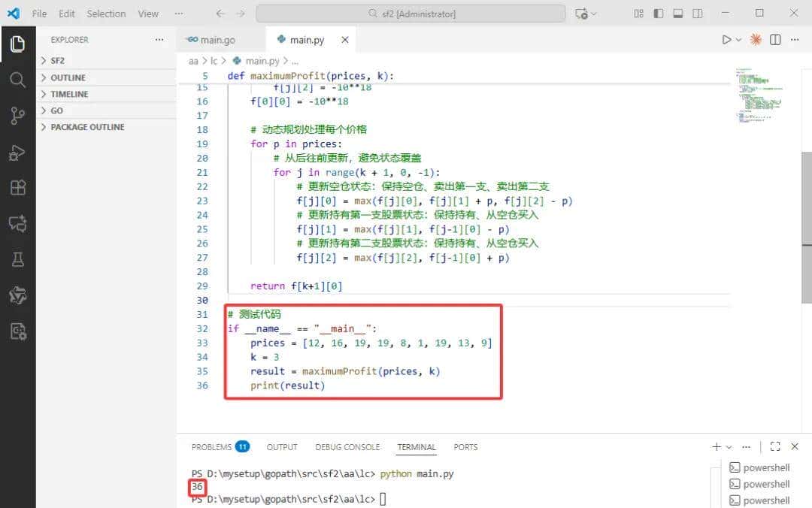The height and width of the screenshot is (508, 812).
Task: Expand the SF2 folder section
Action: click(x=57, y=61)
